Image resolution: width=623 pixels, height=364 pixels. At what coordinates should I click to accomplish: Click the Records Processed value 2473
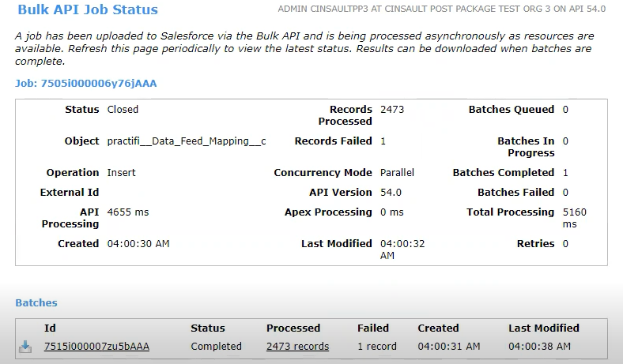[392, 110]
